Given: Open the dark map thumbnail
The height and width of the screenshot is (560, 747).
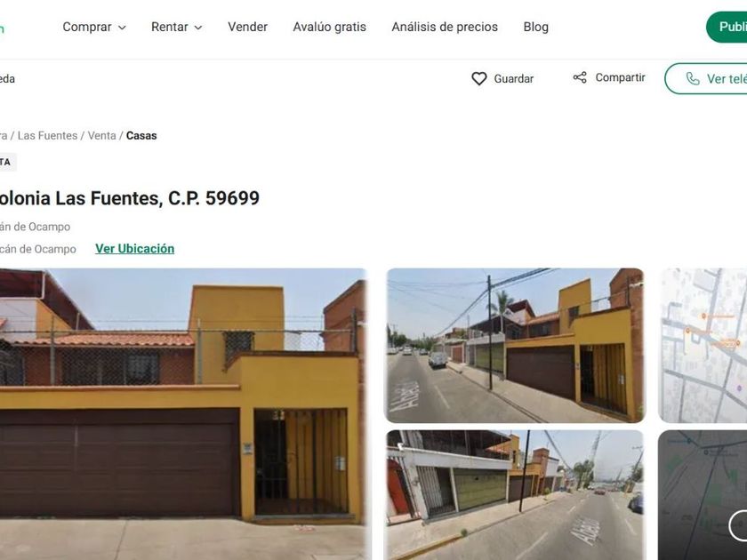Looking at the screenshot, I should pyautogui.click(x=703, y=495).
